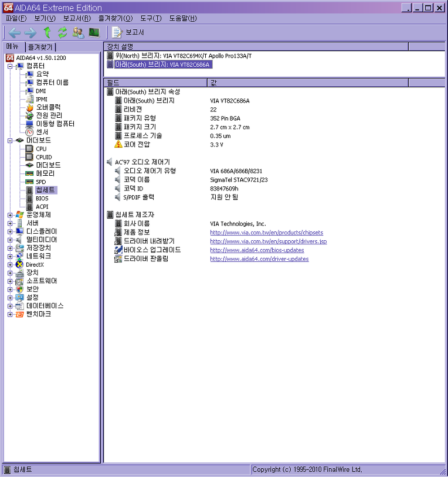
Task: Click the Refresh toolbar icon
Action: 62,33
